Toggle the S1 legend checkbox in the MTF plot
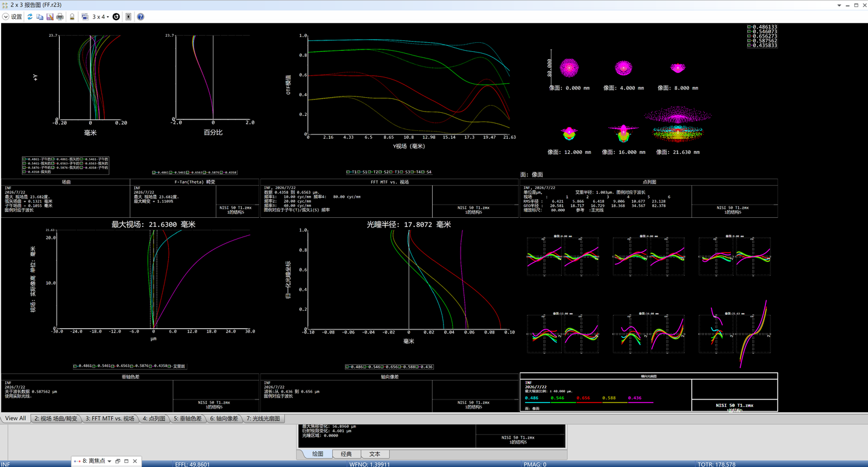 [x=360, y=172]
